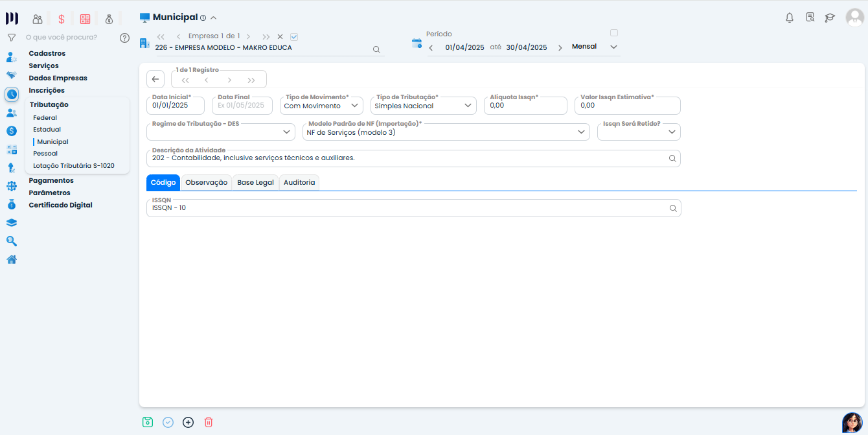Image resolution: width=868 pixels, height=435 pixels.
Task: Open the Issqn Será Retido dropdown
Action: coord(672,132)
